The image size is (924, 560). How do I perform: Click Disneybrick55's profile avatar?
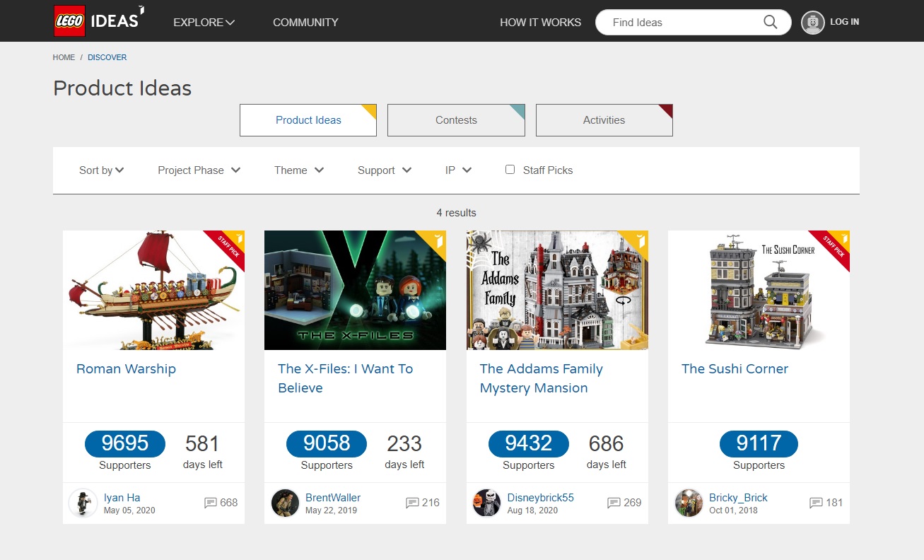[x=486, y=503]
